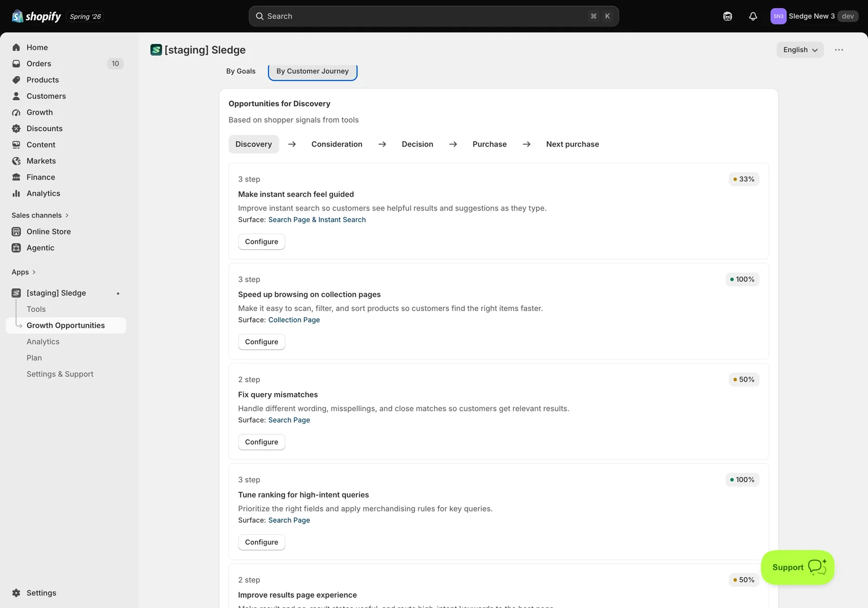
Task: Click the Sledge New 3 store avatar
Action: click(778, 16)
